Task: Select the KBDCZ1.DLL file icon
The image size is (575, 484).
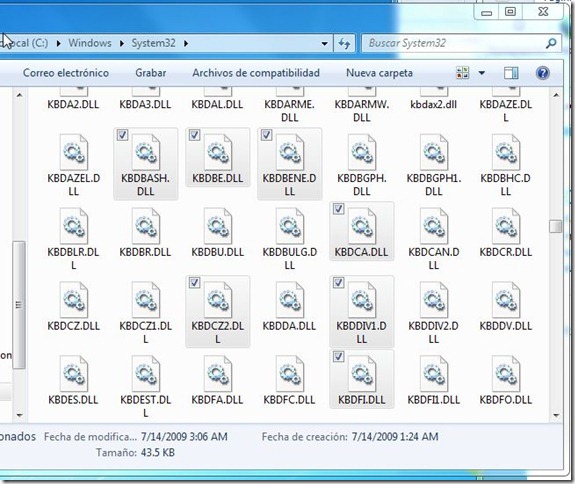Action: 146,300
